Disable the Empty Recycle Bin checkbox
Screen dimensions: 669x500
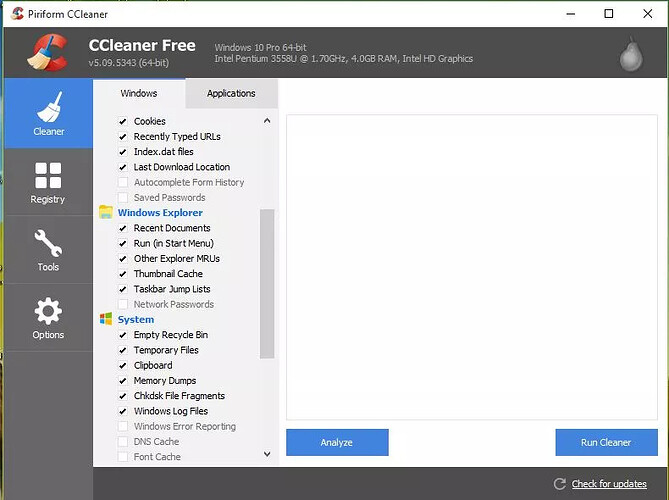(x=123, y=335)
